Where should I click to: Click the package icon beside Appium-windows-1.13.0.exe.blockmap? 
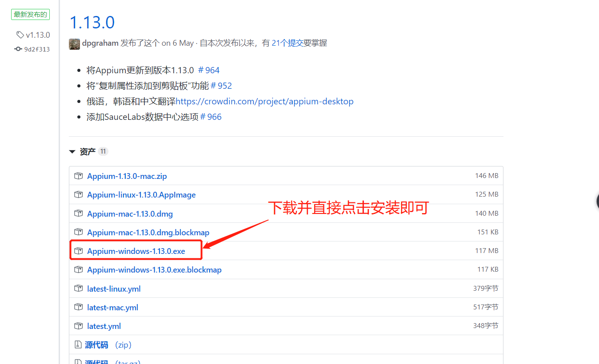[x=79, y=269]
